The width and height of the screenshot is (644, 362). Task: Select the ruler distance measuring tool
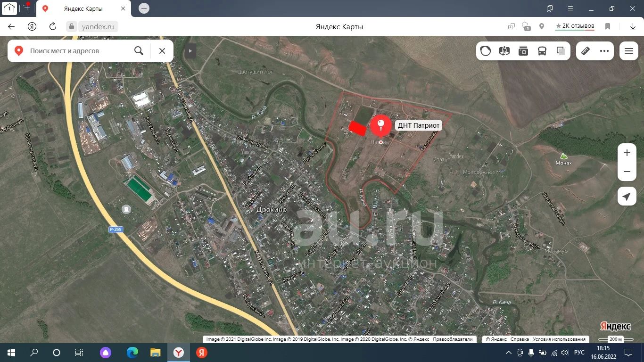point(586,51)
